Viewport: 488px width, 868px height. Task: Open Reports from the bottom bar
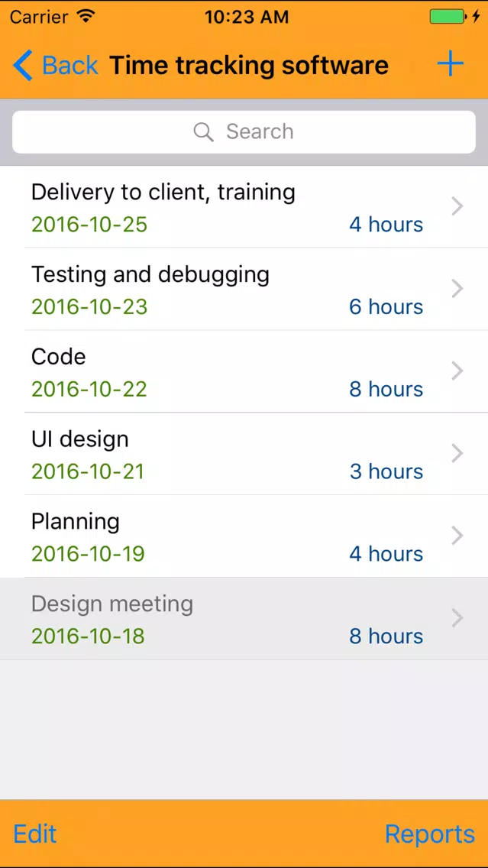tap(429, 834)
